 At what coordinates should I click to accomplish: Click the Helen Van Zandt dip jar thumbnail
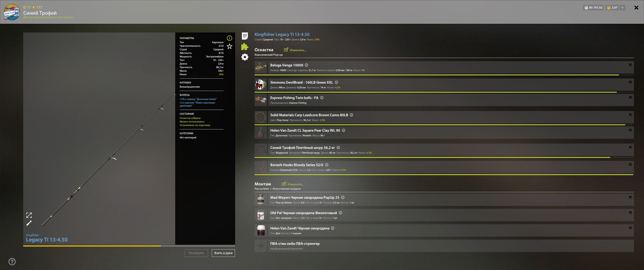(x=261, y=230)
